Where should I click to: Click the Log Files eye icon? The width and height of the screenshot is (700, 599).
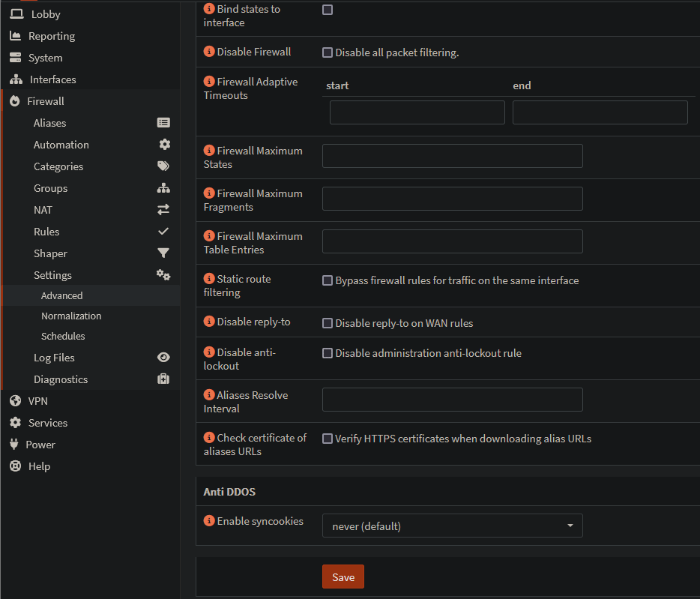(x=163, y=358)
